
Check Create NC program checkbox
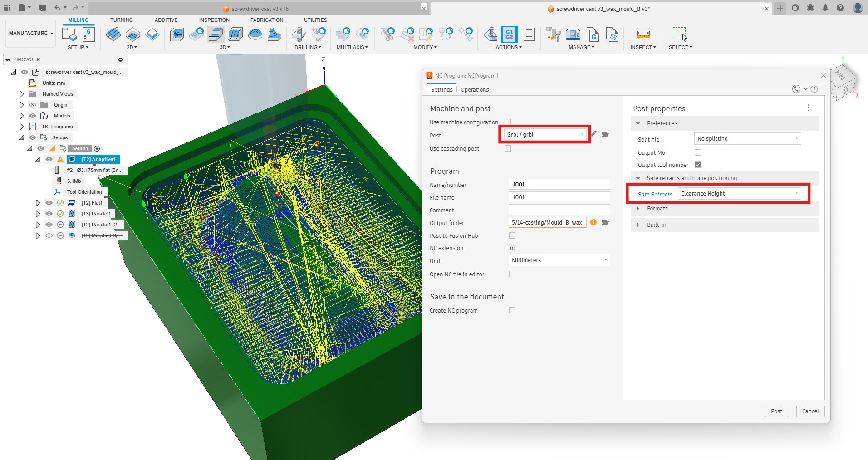[x=512, y=310]
